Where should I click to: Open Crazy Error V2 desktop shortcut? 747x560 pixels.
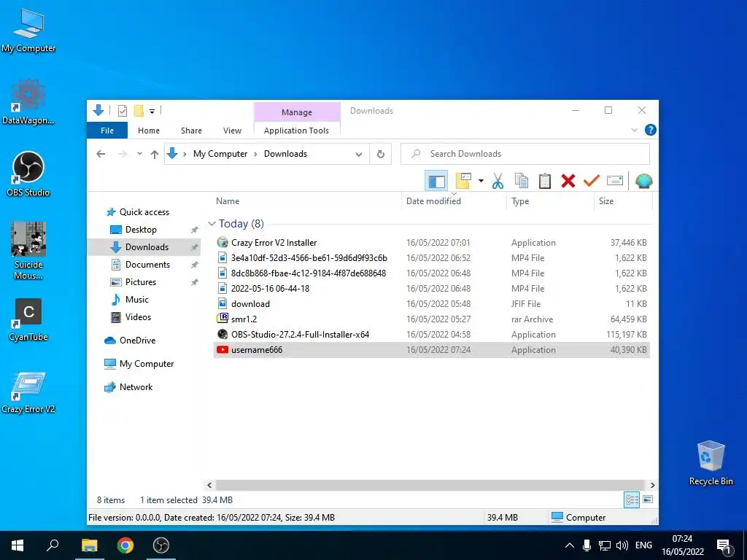click(28, 392)
